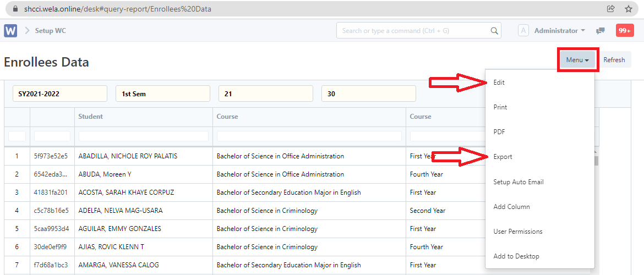Screen dimensions: 644x275
Task: Choose Export in the dropdown menu
Action: point(503,157)
